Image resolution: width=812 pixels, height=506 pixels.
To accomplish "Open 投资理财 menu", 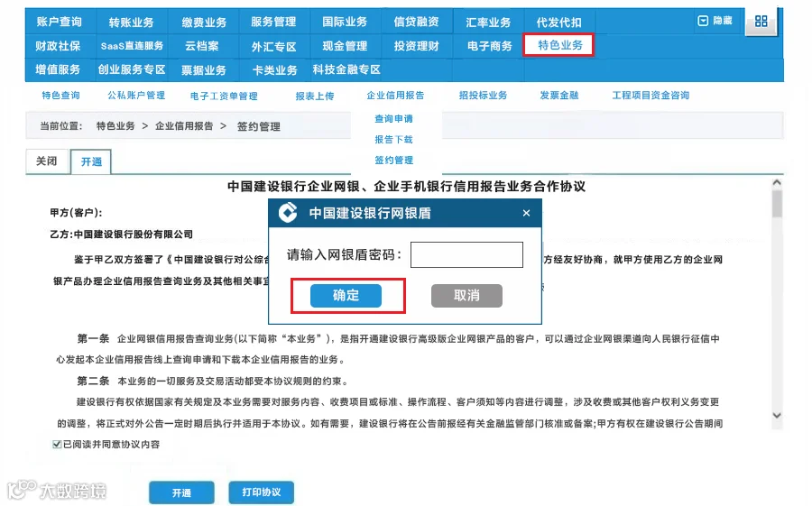I will pyautogui.click(x=416, y=46).
